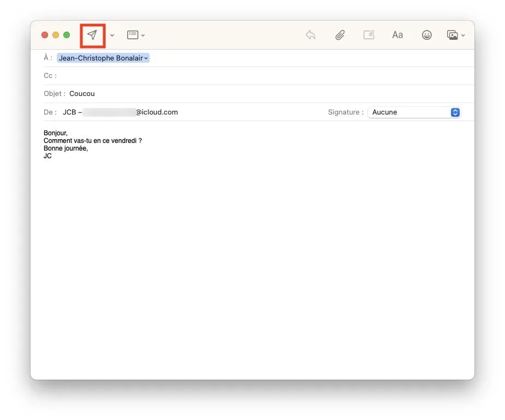Expand the chevron on Jean-Christophe Bonalair token
Screen dimensions: 505x420
(145, 58)
